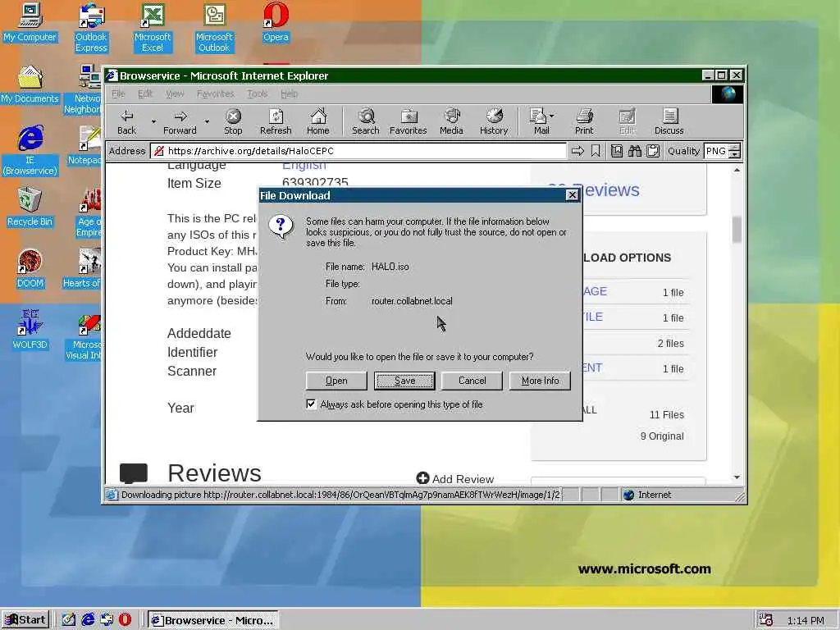Launch Opera from quick launch bar
The image size is (840, 630).
coord(125,620)
